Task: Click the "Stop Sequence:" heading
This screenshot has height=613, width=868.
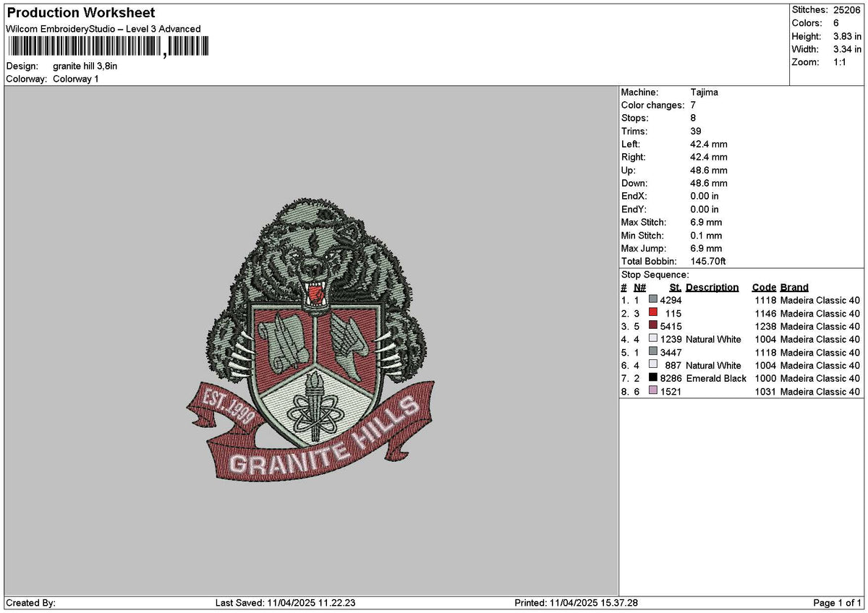Action: 655,275
